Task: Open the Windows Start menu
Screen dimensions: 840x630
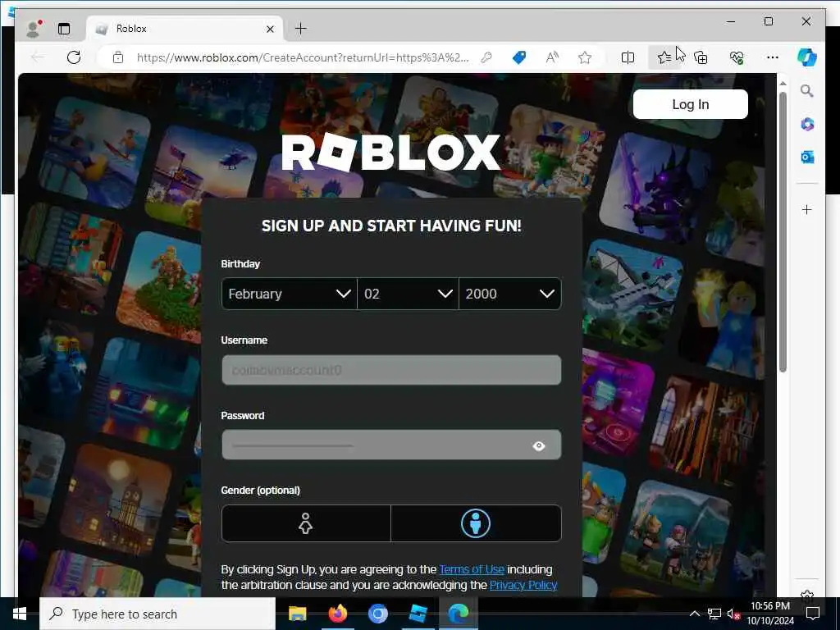Action: click(x=20, y=614)
